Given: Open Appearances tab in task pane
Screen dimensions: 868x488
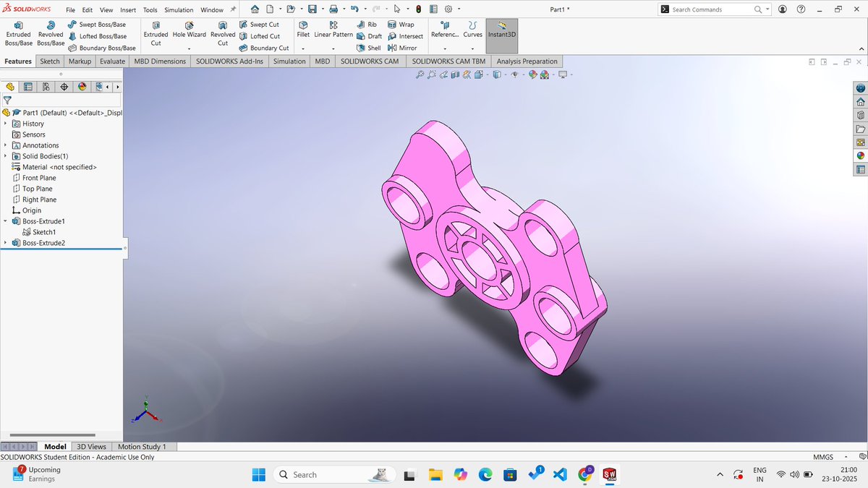Looking at the screenshot, I should click(x=861, y=155).
